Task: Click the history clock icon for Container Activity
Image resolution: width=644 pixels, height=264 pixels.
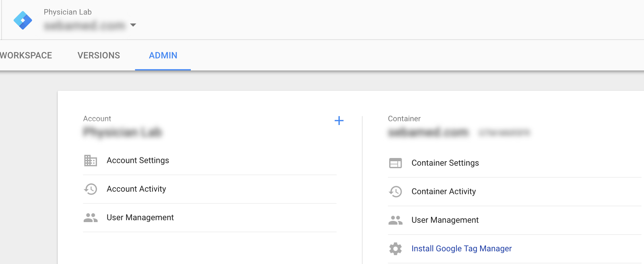Action: pyautogui.click(x=395, y=192)
